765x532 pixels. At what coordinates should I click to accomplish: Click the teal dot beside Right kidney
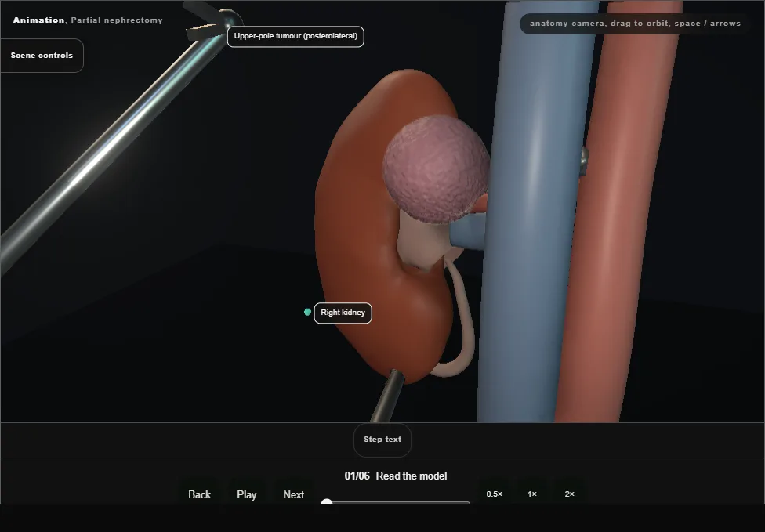(x=307, y=312)
